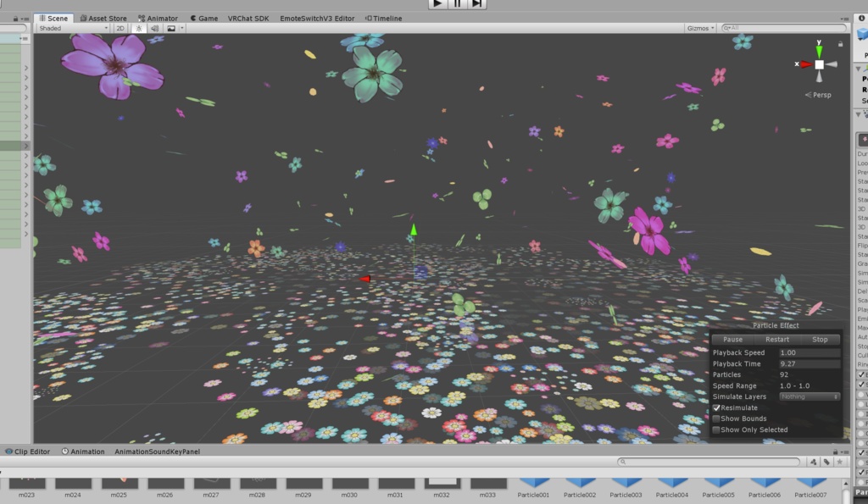Switch to the Clip Editor tab

(x=28, y=451)
